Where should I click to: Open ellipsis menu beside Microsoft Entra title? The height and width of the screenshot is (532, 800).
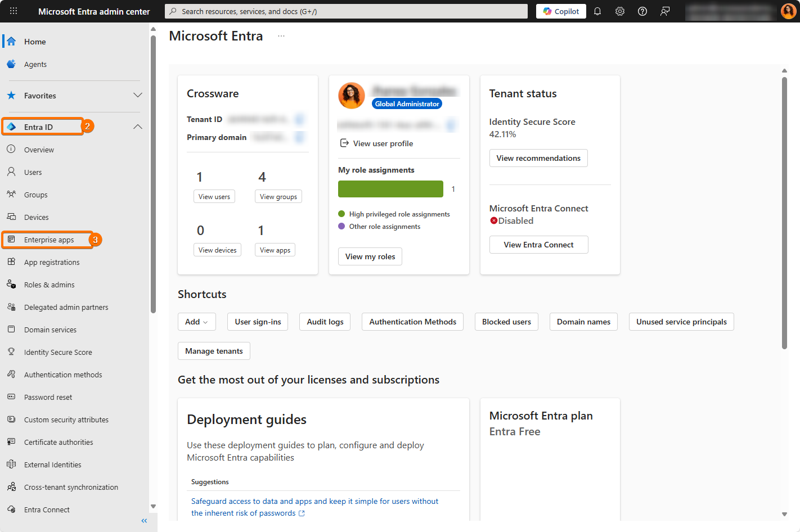[x=281, y=36]
